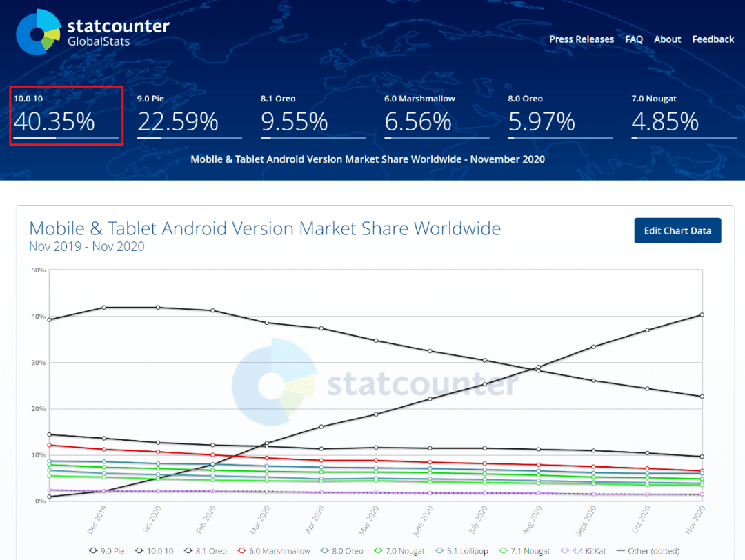Click the statcounter pie chart logo
This screenshot has width=745, height=560.
pos(39,32)
